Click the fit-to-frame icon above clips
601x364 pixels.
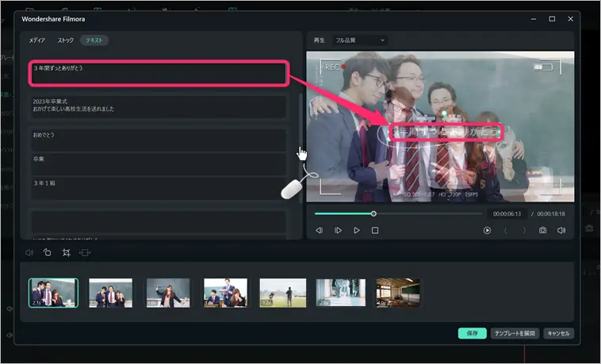tap(85, 252)
